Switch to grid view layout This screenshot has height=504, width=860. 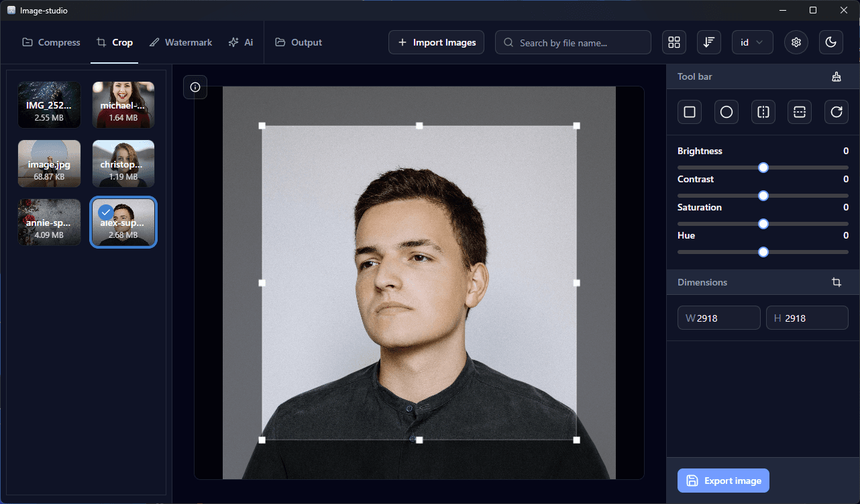pyautogui.click(x=674, y=42)
